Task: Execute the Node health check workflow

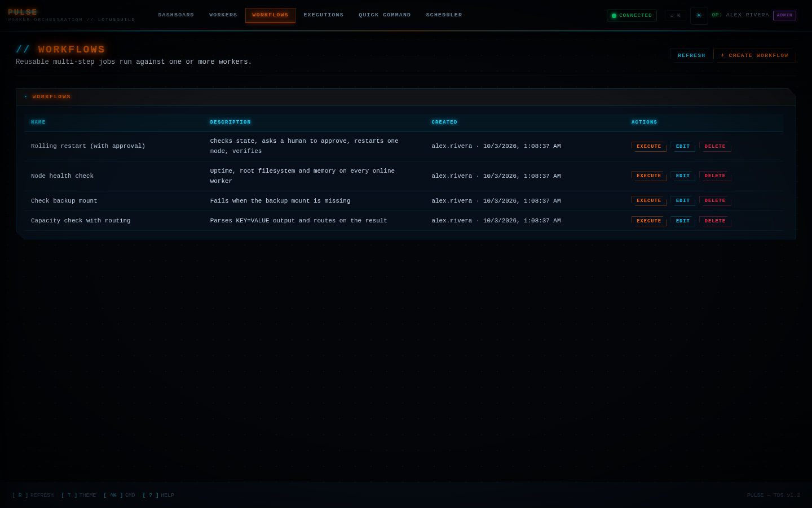Action: pos(649,176)
